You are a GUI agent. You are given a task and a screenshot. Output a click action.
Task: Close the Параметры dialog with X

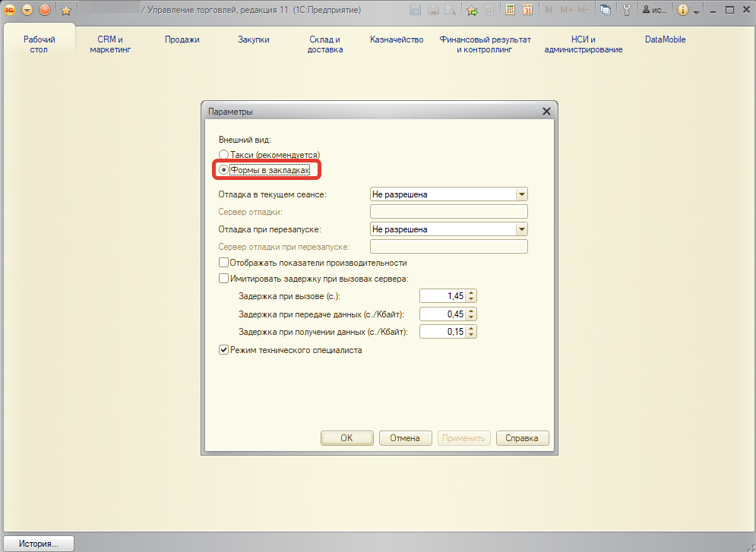pos(546,112)
